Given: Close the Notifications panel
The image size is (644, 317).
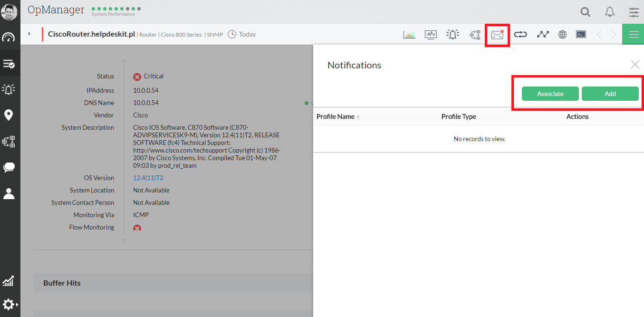Looking at the screenshot, I should tap(635, 64).
